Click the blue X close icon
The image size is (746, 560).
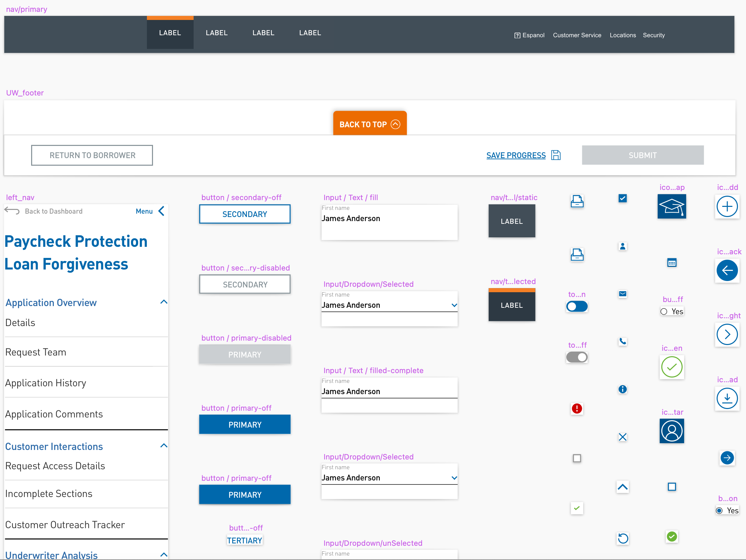click(622, 437)
